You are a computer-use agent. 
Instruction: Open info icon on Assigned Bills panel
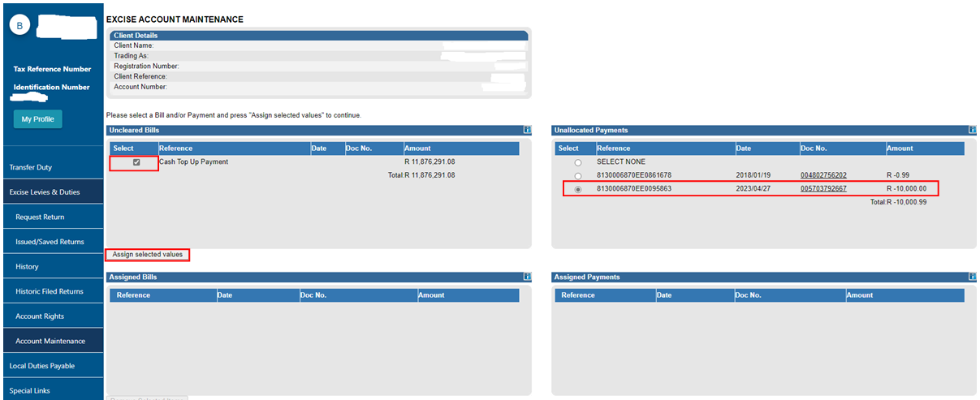point(527,277)
